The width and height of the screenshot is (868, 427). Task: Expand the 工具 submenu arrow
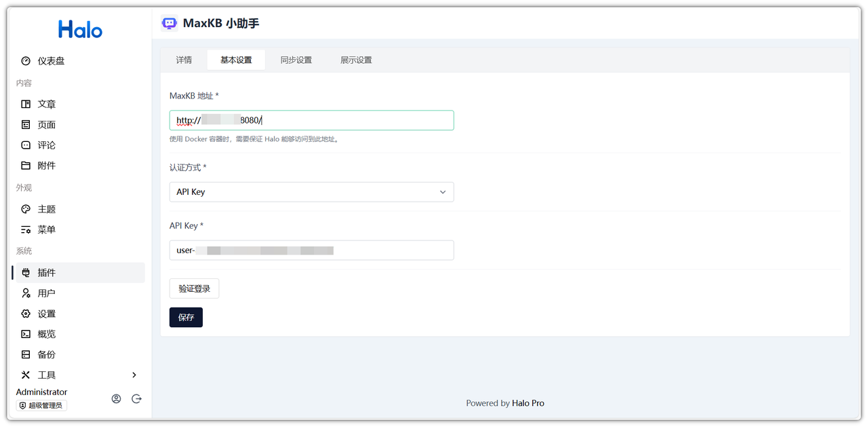[x=134, y=375]
